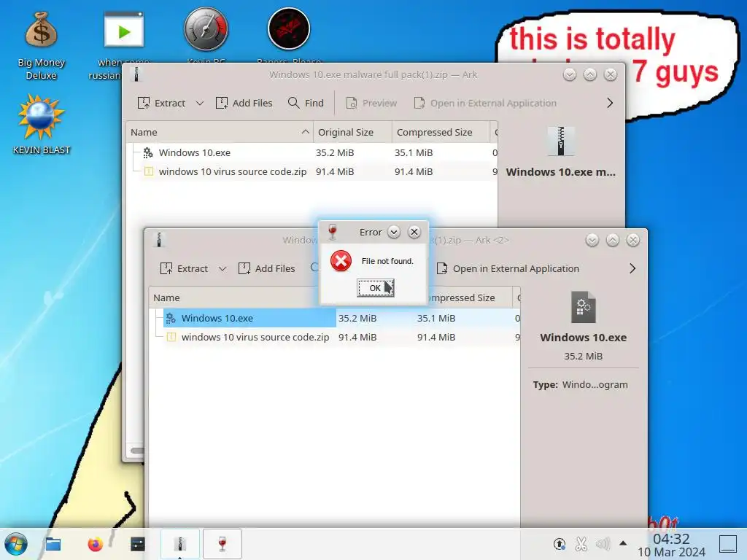
Task: Open the terminal-like app in the taskbar
Action: [138, 544]
